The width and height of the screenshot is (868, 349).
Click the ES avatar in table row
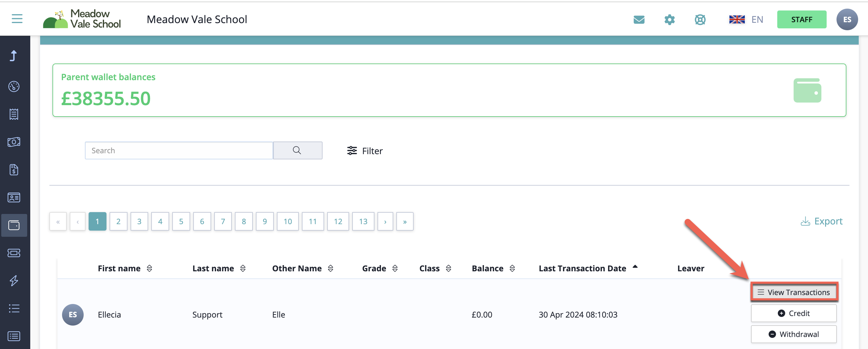coord(73,314)
